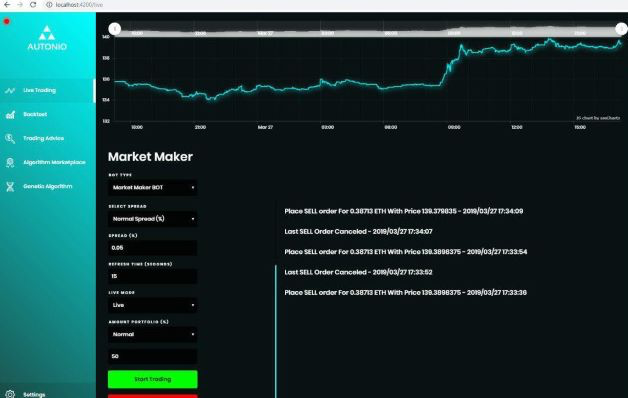Open the Select Spread dropdown
The image size is (628, 398).
152,219
